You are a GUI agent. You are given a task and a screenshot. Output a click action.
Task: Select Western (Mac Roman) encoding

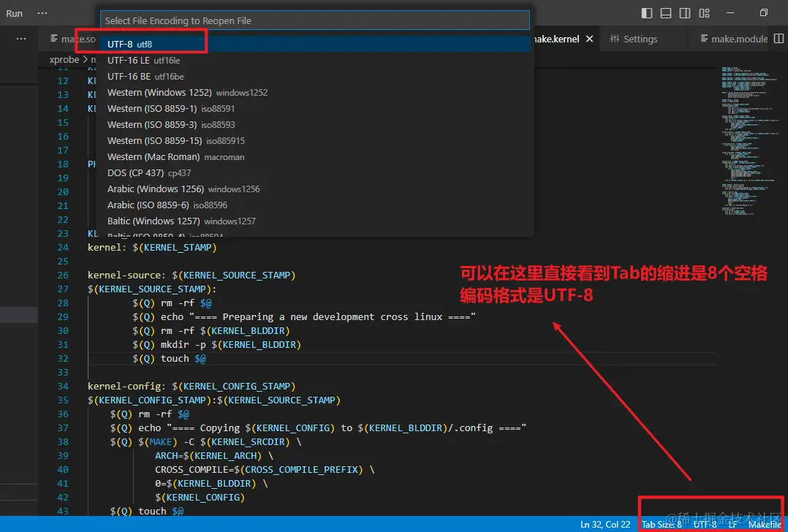coord(314,156)
